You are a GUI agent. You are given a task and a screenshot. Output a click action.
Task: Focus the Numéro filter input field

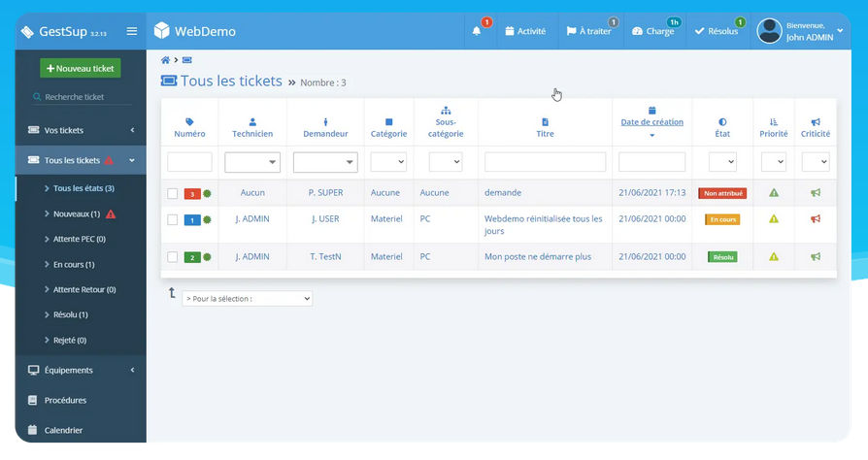point(189,162)
